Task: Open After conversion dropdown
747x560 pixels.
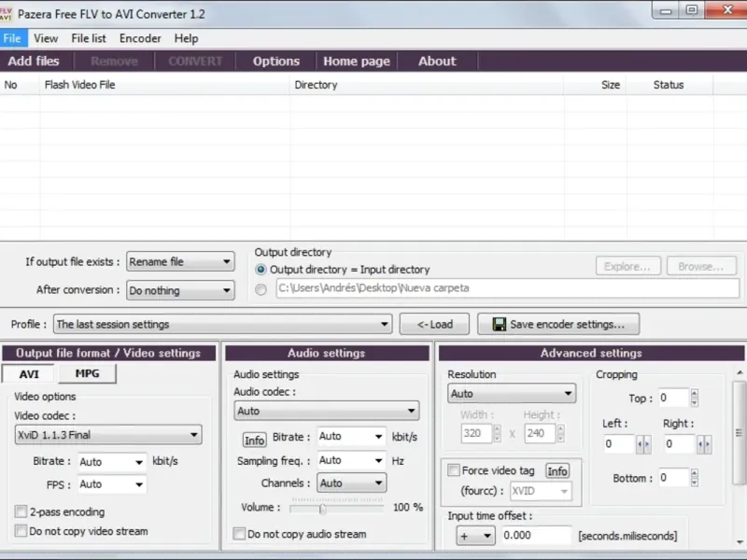Action: (x=180, y=290)
